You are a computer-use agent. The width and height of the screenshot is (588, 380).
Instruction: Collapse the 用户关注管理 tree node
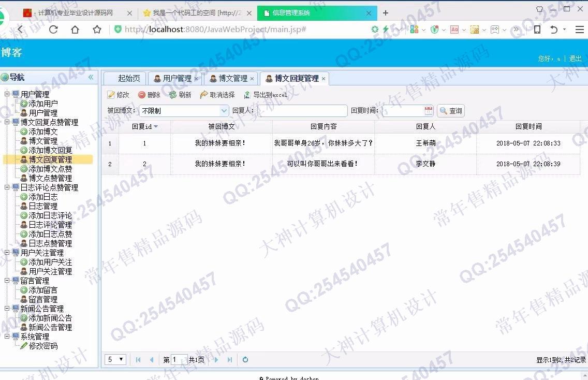click(x=7, y=253)
